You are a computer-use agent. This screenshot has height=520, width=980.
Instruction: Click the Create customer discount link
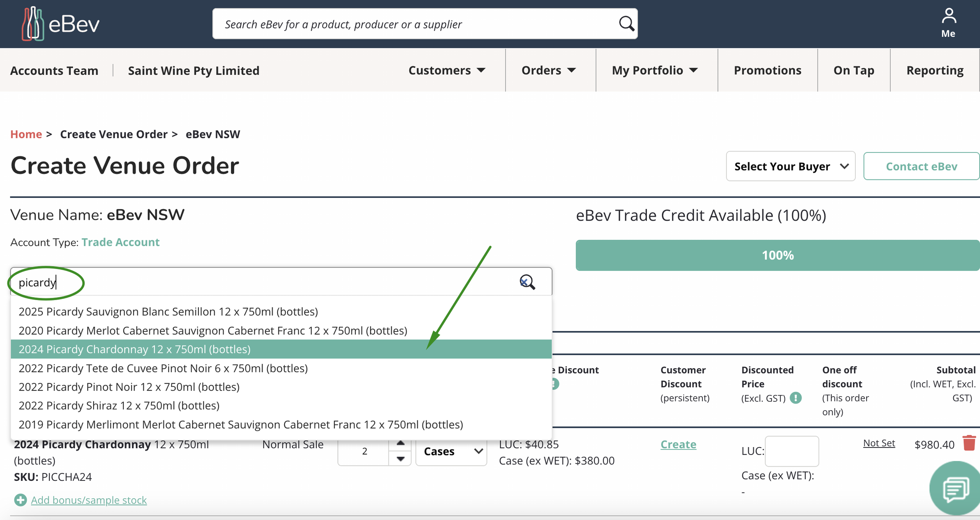point(678,444)
